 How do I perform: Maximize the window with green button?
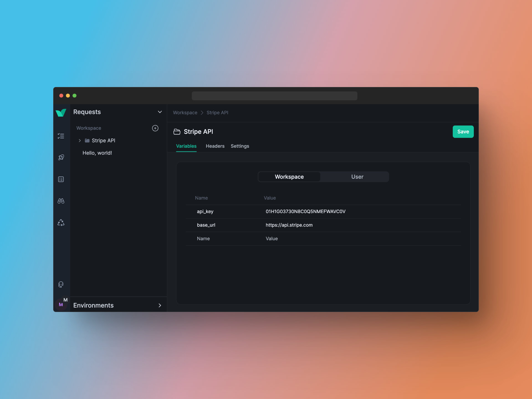75,96
